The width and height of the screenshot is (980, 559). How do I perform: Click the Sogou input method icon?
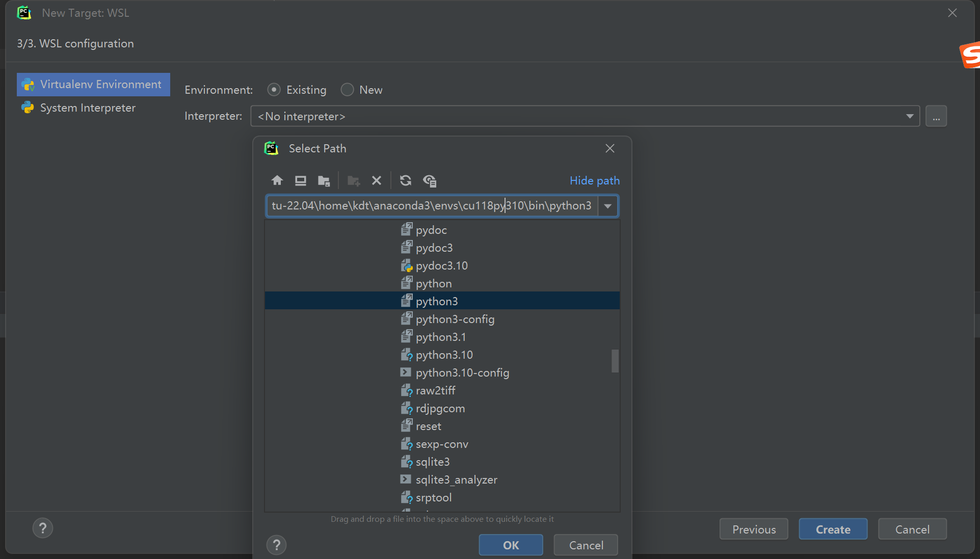[970, 55]
